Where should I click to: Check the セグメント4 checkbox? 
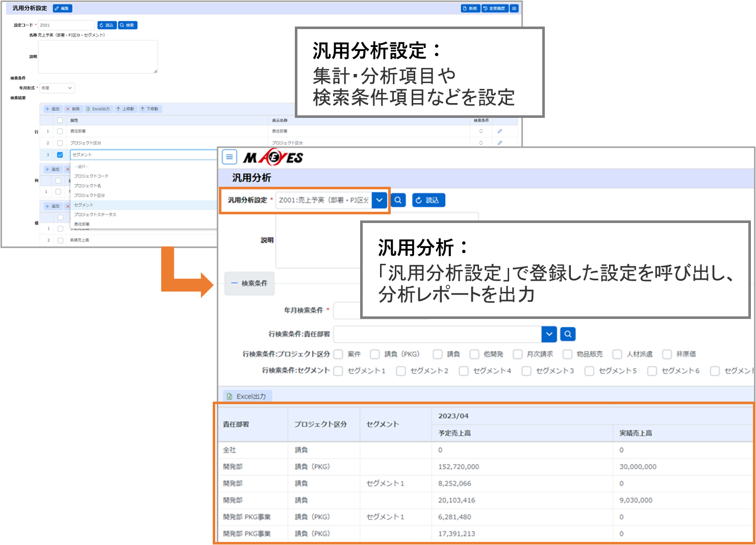(x=464, y=371)
